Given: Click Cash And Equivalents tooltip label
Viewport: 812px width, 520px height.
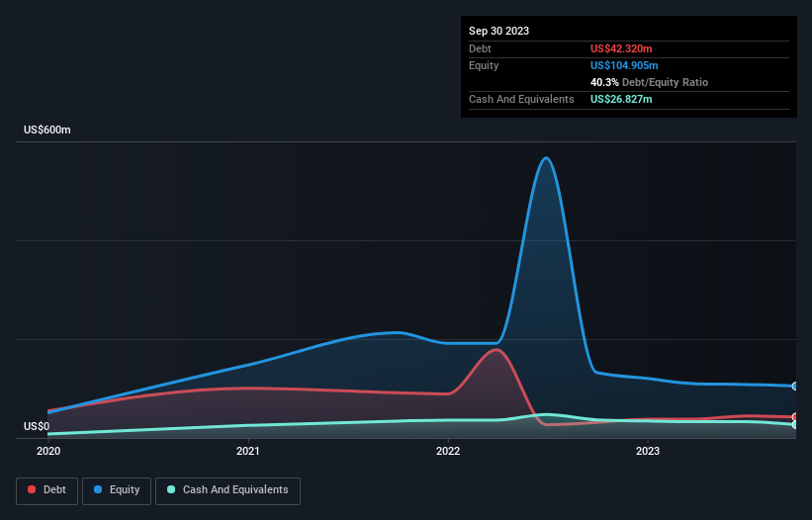Looking at the screenshot, I should [x=521, y=99].
